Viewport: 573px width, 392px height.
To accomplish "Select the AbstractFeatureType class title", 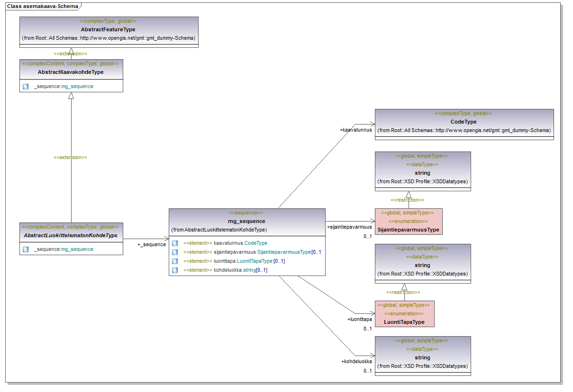I will tap(108, 29).
